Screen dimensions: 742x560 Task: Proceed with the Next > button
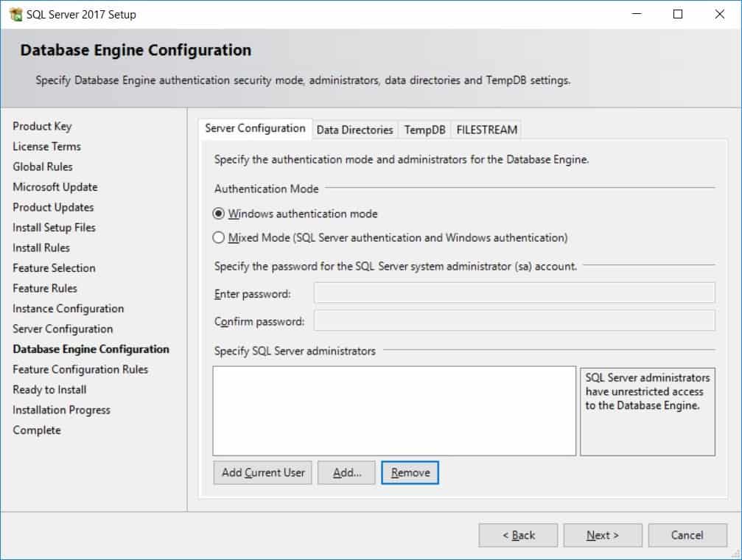[x=603, y=536]
